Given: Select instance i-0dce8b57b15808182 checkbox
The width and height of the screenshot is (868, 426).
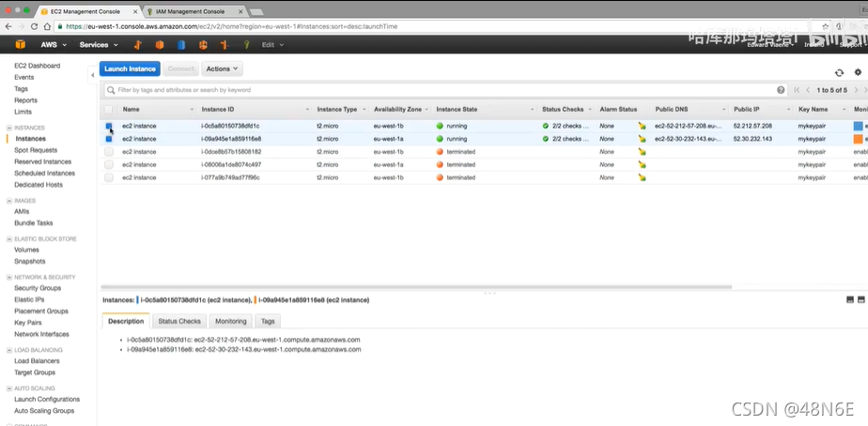Looking at the screenshot, I should (x=109, y=152).
